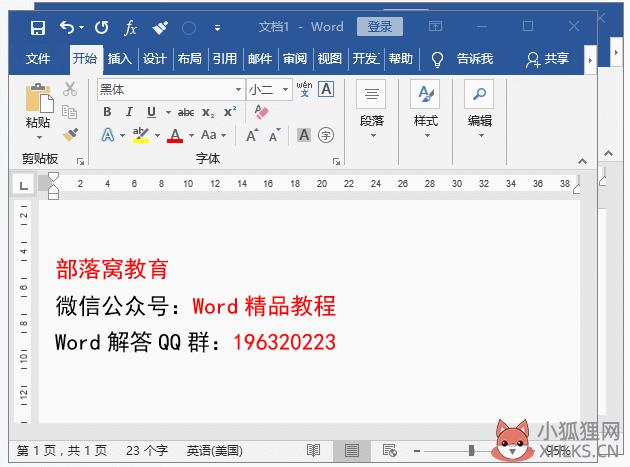Open the Aa change case menu
The image size is (630, 467).
(x=213, y=135)
